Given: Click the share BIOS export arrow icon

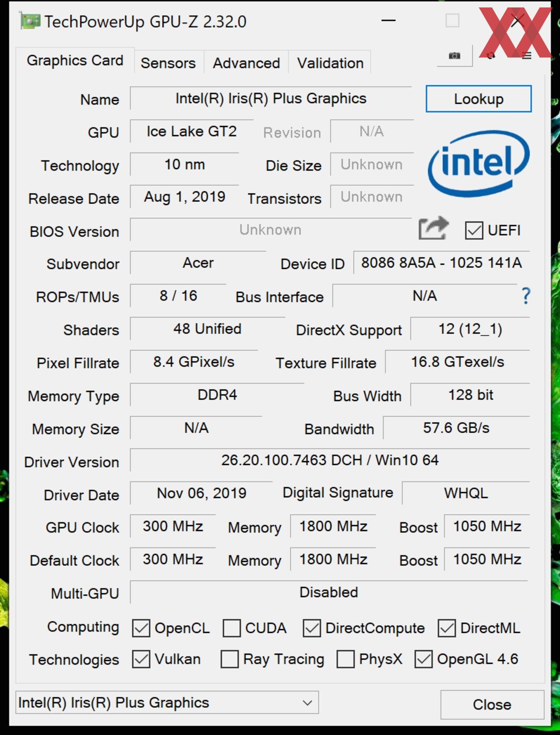Looking at the screenshot, I should (x=433, y=228).
